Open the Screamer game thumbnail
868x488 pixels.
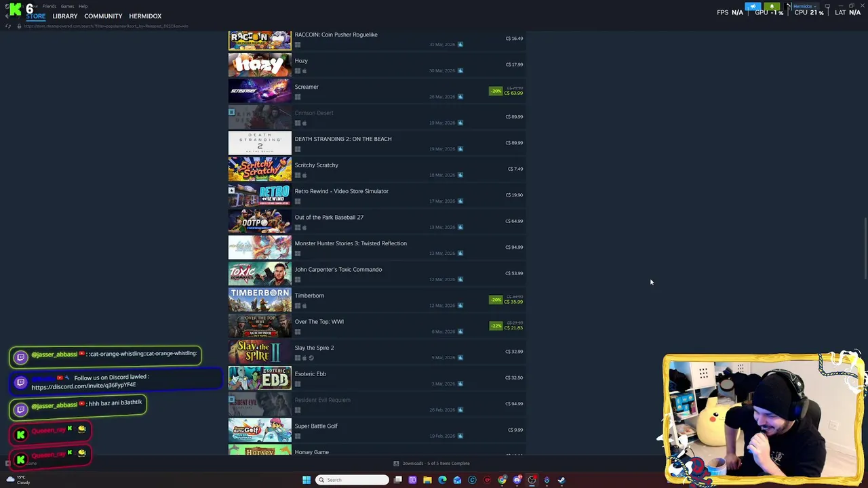(x=260, y=91)
